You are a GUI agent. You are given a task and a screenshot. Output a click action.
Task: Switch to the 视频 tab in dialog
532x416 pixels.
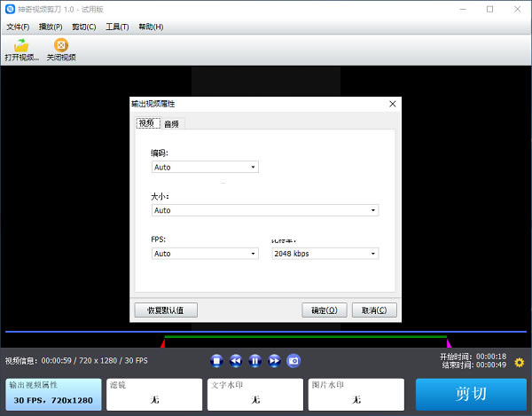[x=147, y=123]
